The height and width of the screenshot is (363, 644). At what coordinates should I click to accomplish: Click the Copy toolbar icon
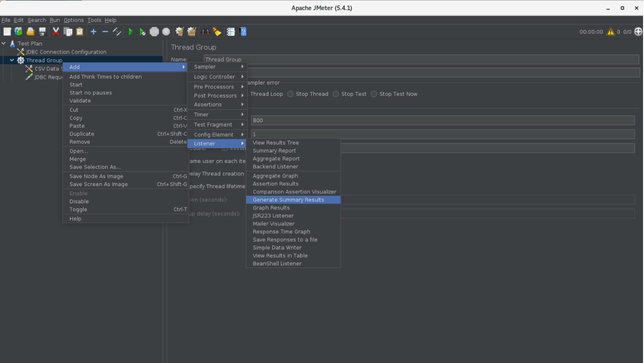pos(68,31)
